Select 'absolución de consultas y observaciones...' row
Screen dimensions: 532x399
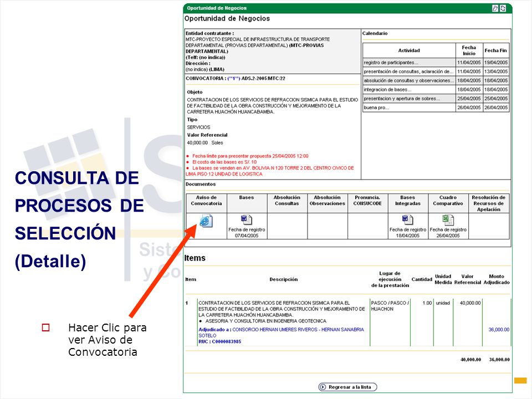pyautogui.click(x=436, y=80)
